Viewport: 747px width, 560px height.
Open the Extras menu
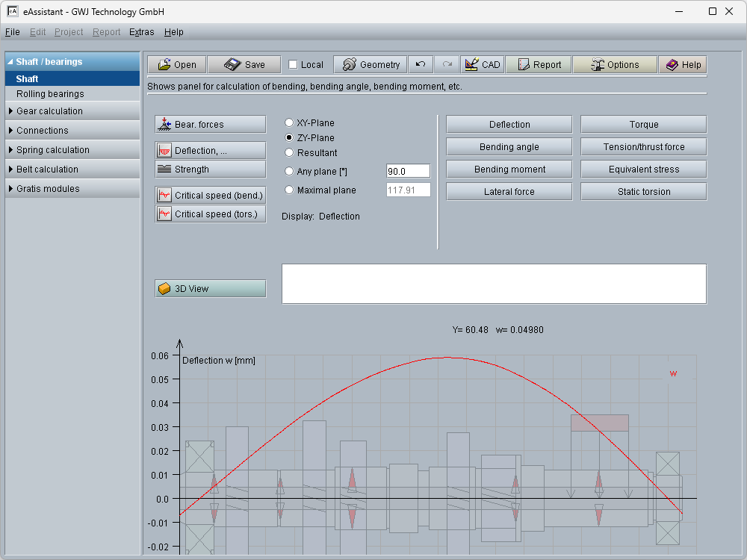coord(141,32)
